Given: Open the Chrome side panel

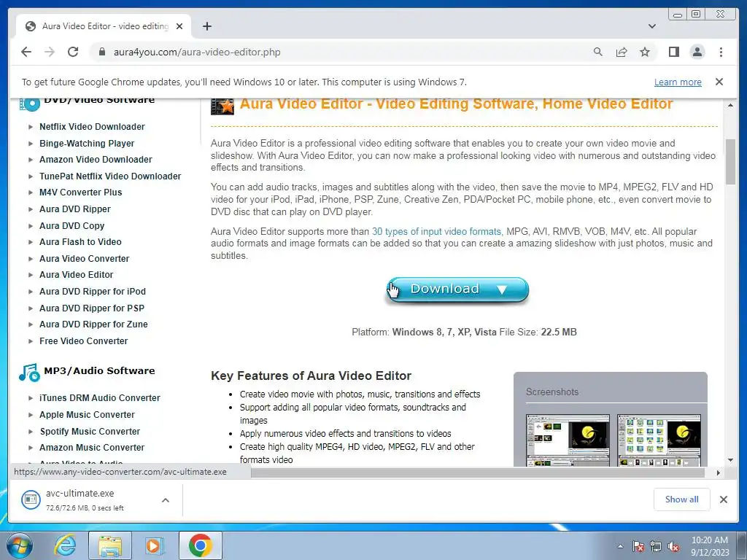Looking at the screenshot, I should pos(673,52).
